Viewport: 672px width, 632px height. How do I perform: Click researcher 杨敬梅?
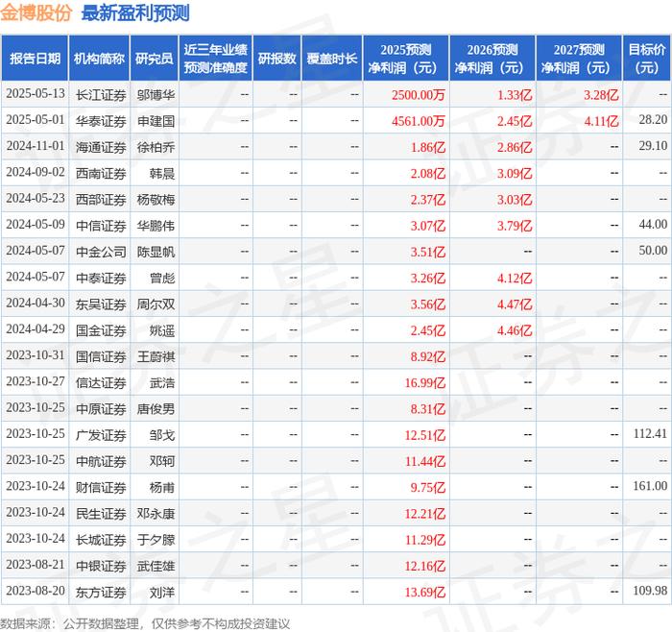[156, 200]
